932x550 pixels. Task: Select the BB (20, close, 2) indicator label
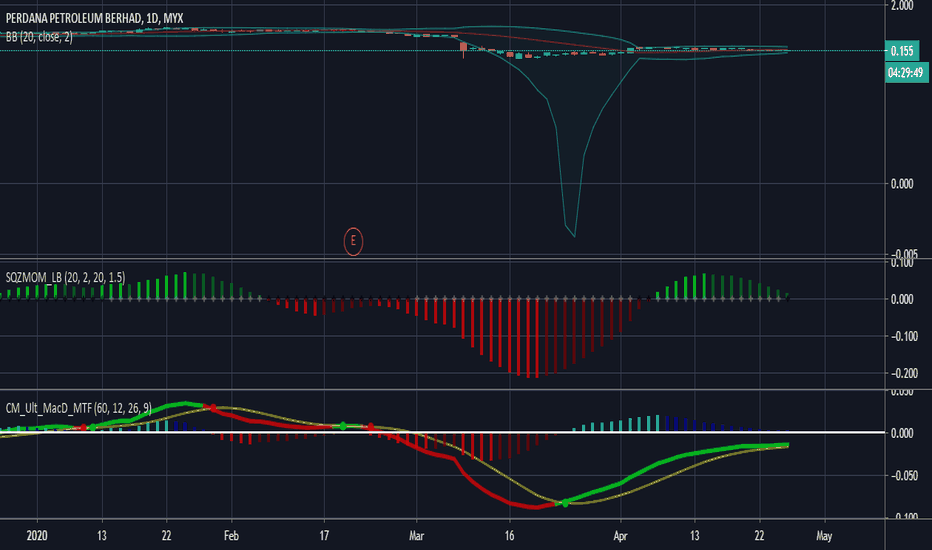click(x=38, y=36)
